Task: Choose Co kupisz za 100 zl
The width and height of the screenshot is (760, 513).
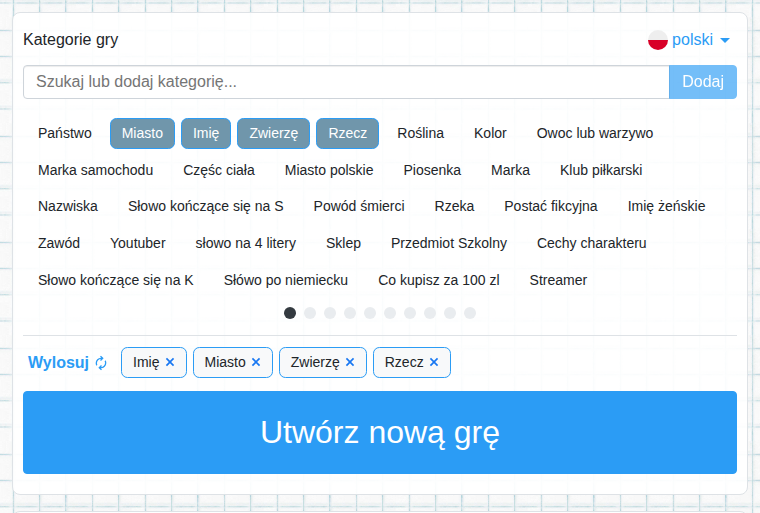Action: [x=439, y=280]
